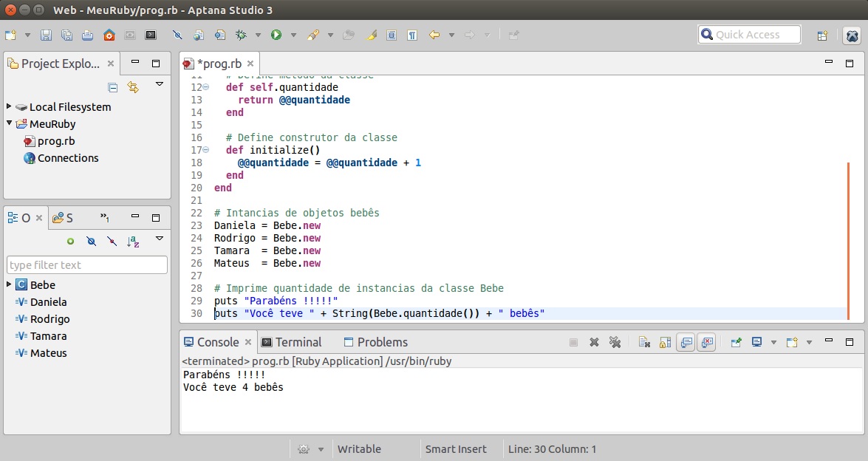
Task: Collapse the MeuRuby project folder
Action: coord(9,123)
